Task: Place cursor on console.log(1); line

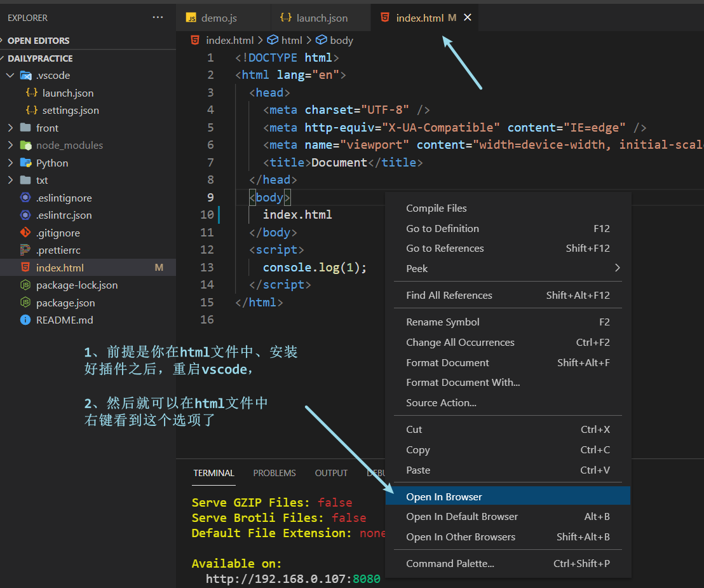Action: click(315, 267)
